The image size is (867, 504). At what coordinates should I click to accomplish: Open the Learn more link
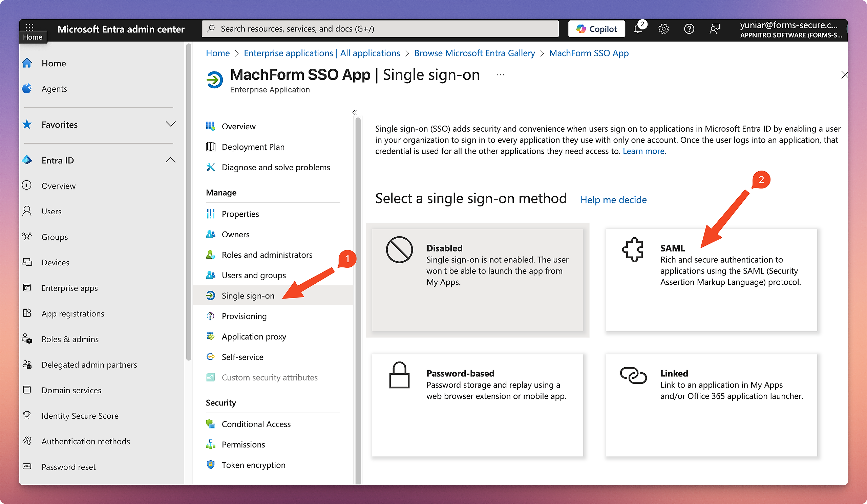tap(644, 151)
